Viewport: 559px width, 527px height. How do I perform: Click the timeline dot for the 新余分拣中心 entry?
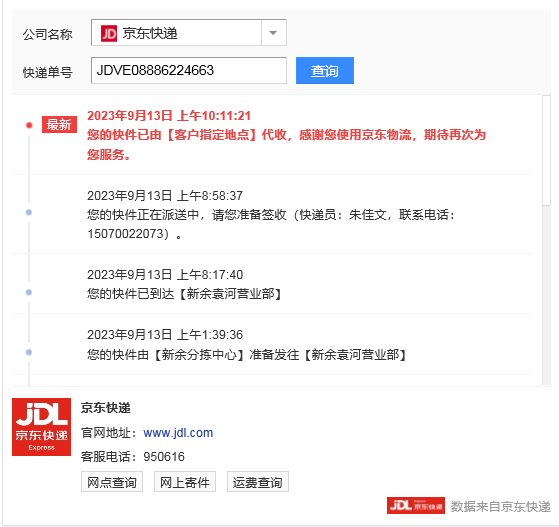(29, 352)
